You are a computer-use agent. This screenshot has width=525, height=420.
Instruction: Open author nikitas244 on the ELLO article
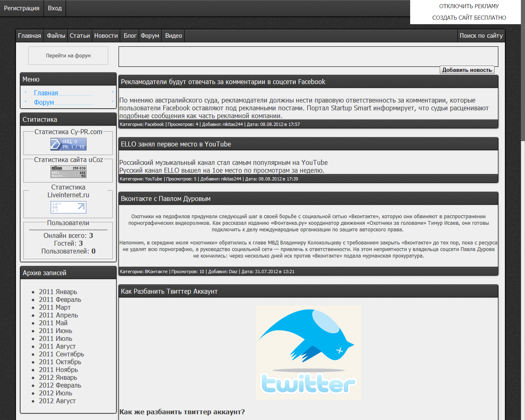pyautogui.click(x=231, y=179)
